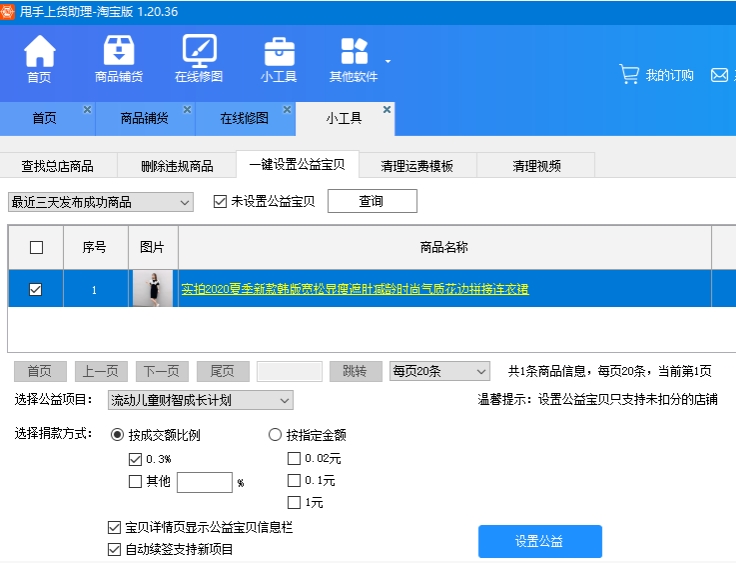This screenshot has height=563, width=736.
Task: Click the 设置公益 button
Action: coord(540,541)
